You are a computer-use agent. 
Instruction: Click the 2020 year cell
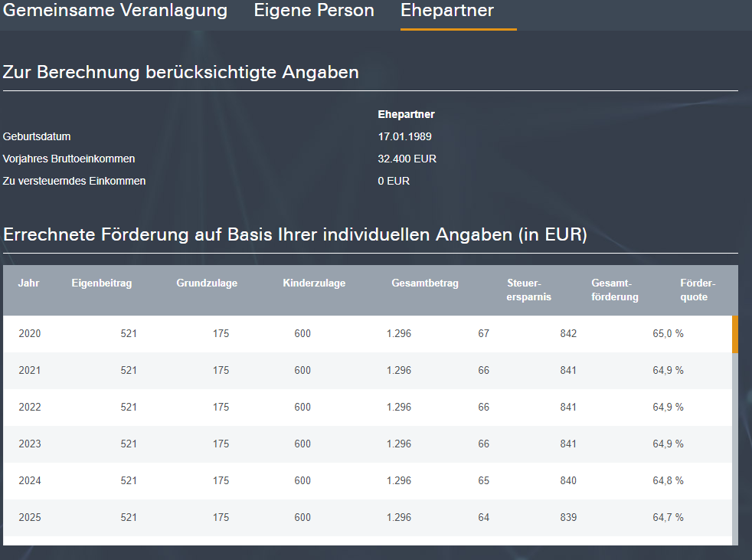(x=30, y=334)
